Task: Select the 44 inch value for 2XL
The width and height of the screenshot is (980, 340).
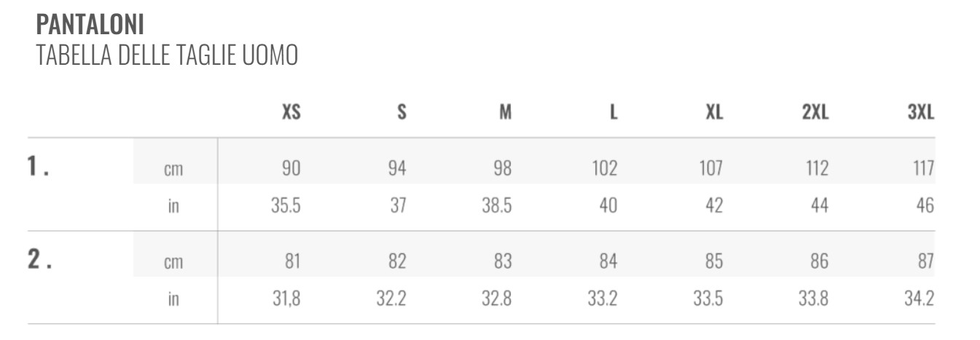Action: 819,206
